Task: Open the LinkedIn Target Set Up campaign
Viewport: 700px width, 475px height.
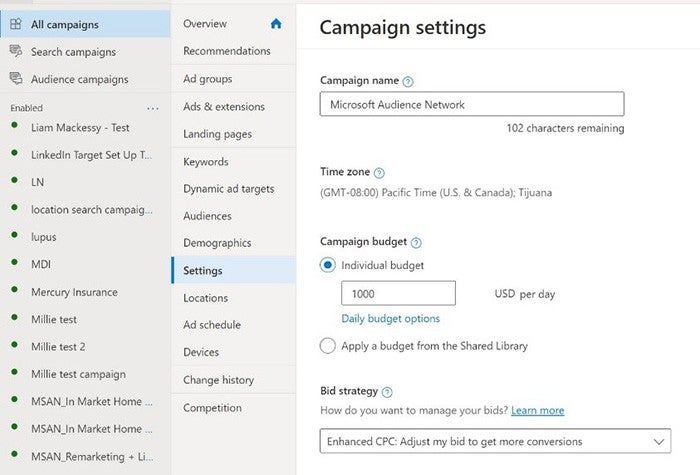Action: pyautogui.click(x=92, y=155)
